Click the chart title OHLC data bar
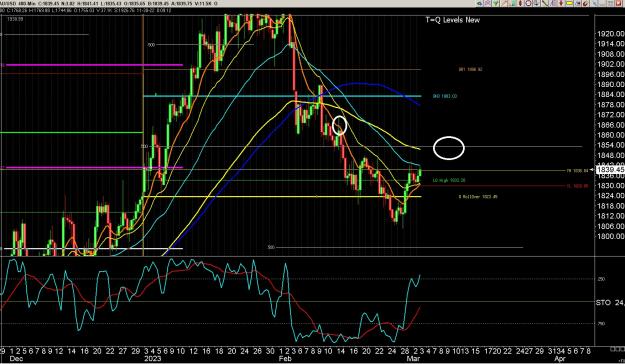Viewport: 625px width, 364px height. pos(109,4)
